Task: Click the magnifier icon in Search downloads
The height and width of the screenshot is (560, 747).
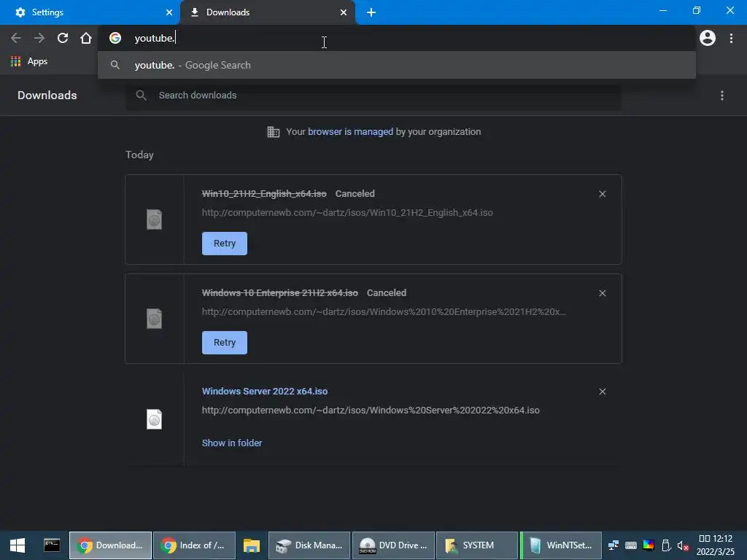Action: 141,96
